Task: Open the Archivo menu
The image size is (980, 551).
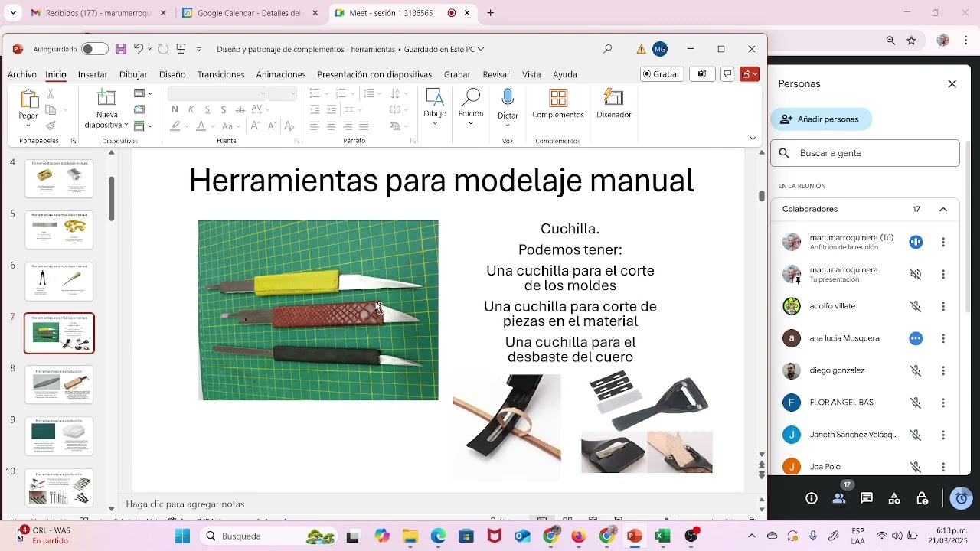Action: (22, 74)
